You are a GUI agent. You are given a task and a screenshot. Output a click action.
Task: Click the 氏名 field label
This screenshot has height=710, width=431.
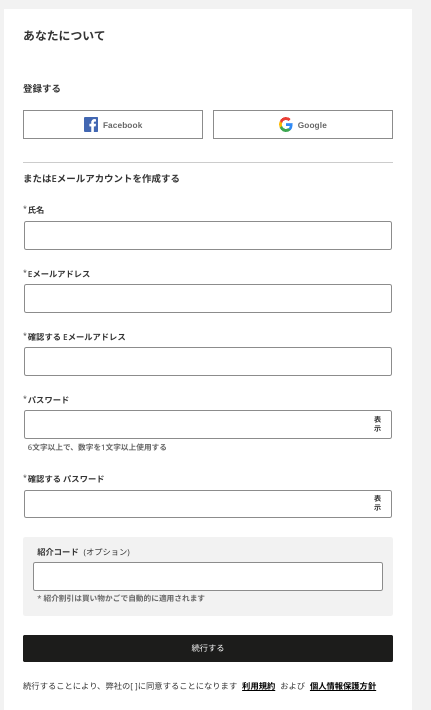pyautogui.click(x=36, y=210)
